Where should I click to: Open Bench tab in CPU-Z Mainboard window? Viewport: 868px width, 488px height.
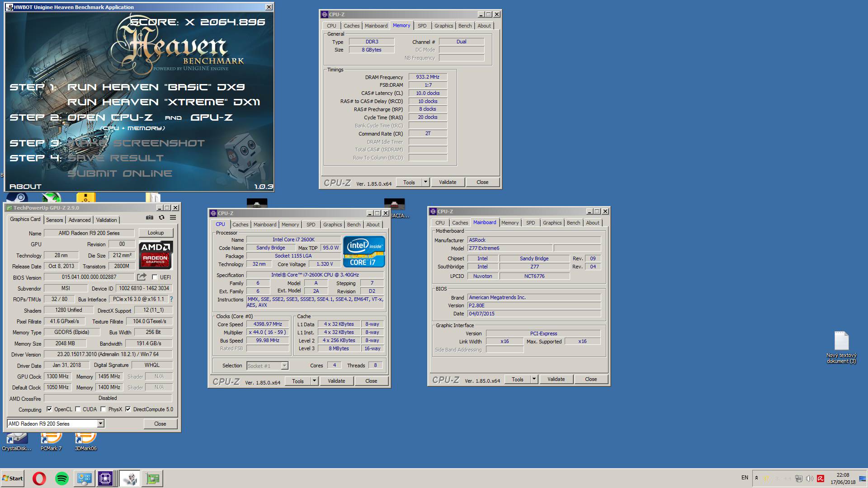(573, 223)
